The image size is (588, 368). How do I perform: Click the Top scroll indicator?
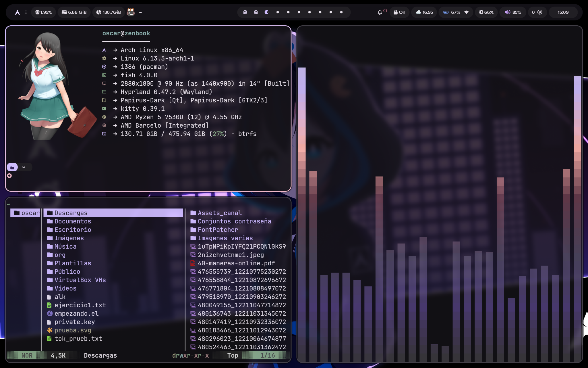pyautogui.click(x=233, y=355)
